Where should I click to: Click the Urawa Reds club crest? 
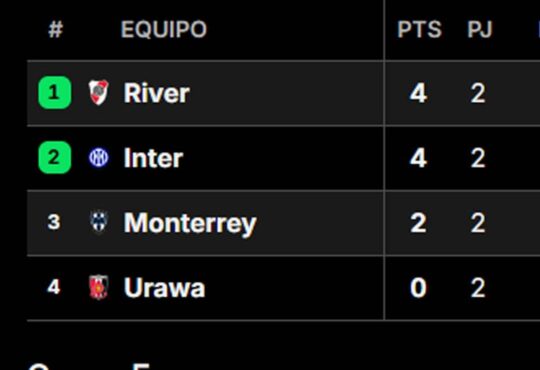coord(99,287)
